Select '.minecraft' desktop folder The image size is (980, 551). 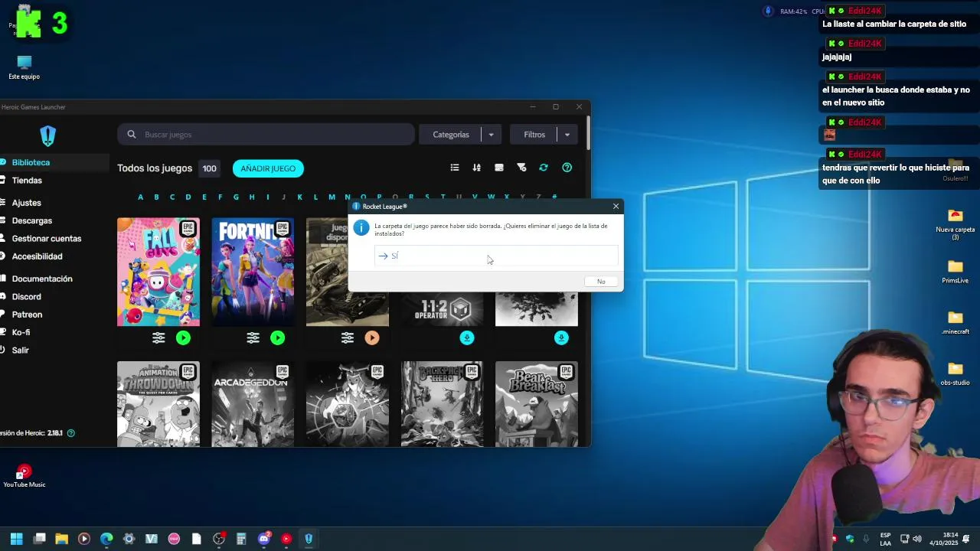[x=955, y=323]
